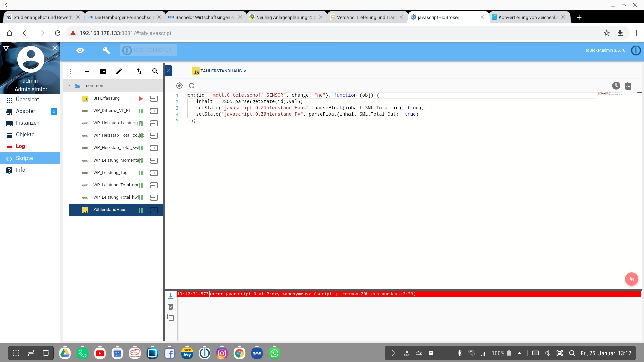Click the search icon in the toolbar
The width and height of the screenshot is (644, 362).
[155, 72]
